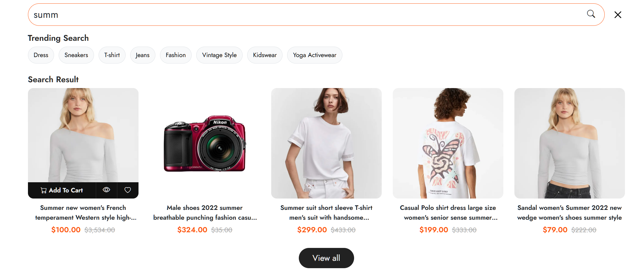Open quick view eye icon on first product
Viewport: 644px width, 274px height.
(106, 190)
